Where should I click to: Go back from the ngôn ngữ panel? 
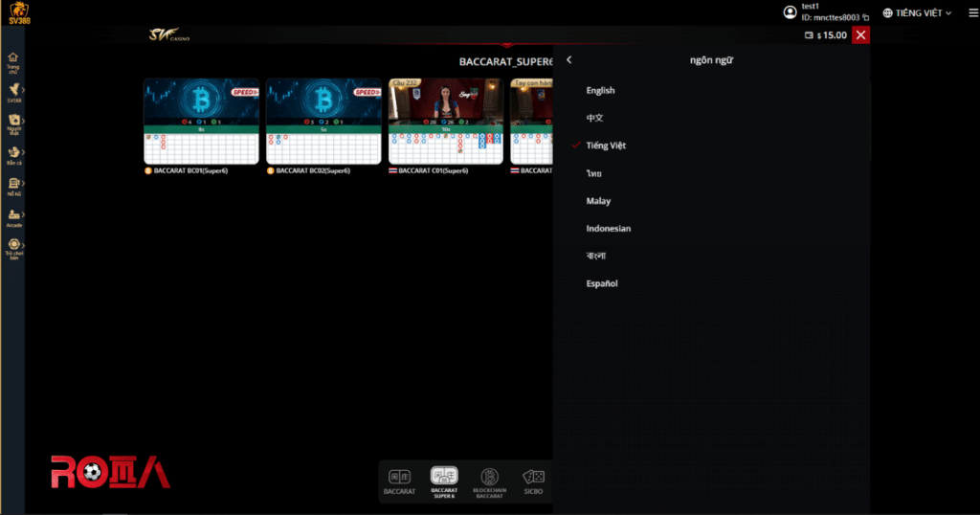[568, 60]
